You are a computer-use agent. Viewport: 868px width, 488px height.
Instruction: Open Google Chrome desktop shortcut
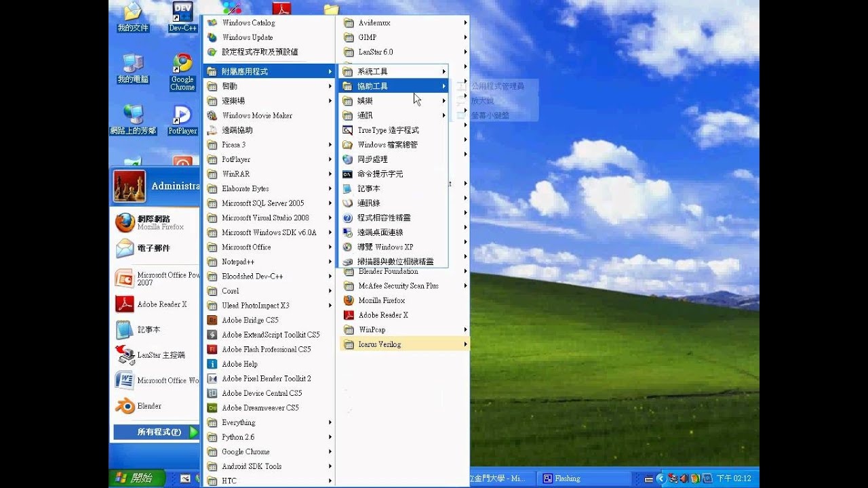[182, 72]
